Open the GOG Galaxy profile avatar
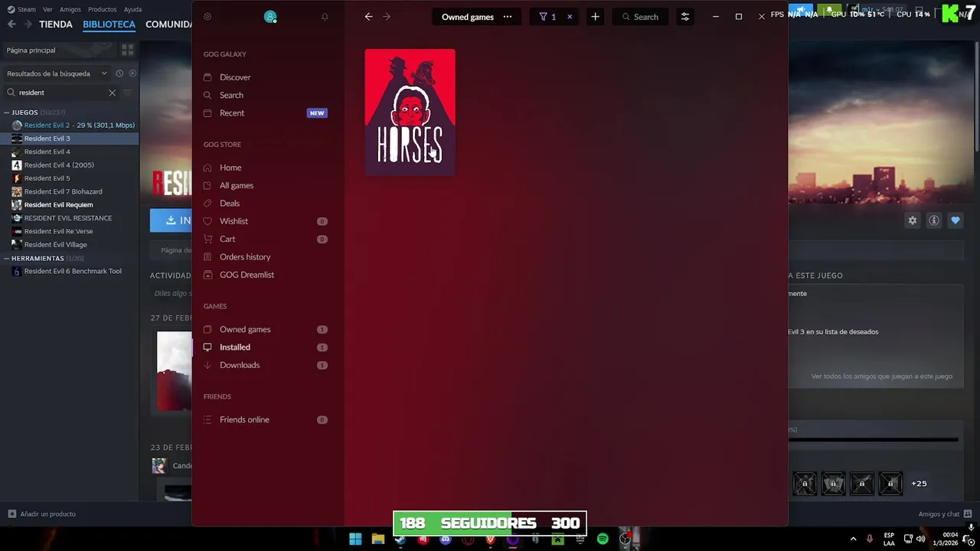The width and height of the screenshot is (980, 551). 270,17
